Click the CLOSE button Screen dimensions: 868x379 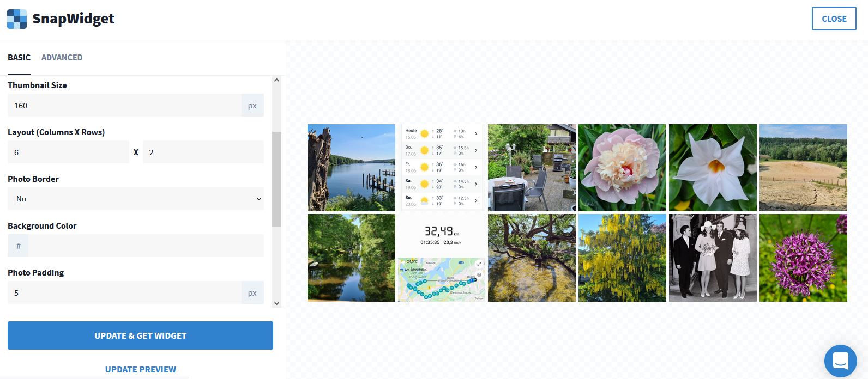tap(834, 19)
